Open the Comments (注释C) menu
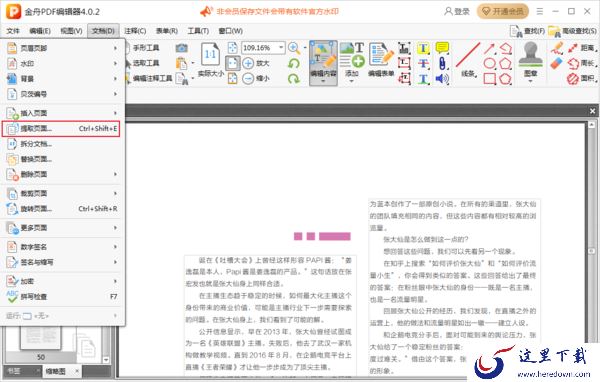This screenshot has width=600, height=382. [135, 31]
